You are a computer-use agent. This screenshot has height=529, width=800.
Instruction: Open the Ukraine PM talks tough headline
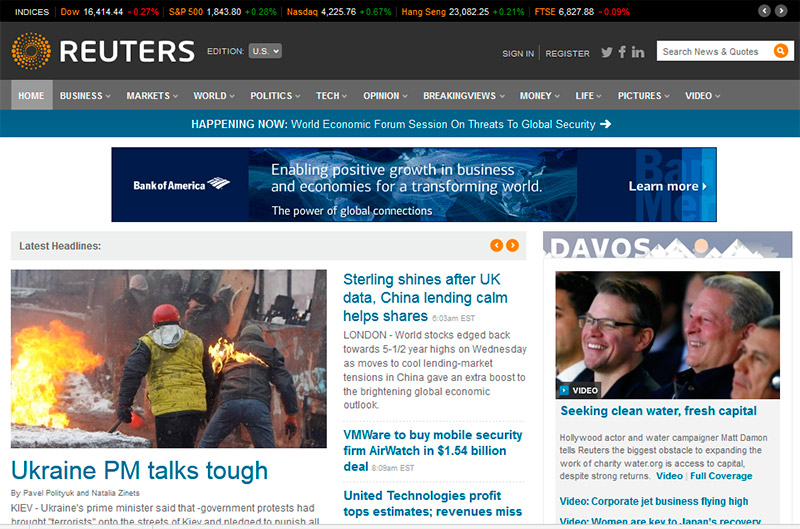coord(139,470)
